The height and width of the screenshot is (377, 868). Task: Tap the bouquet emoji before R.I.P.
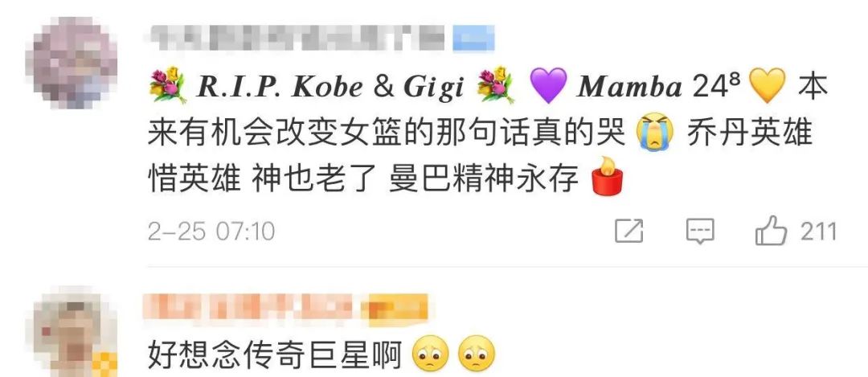(x=167, y=85)
